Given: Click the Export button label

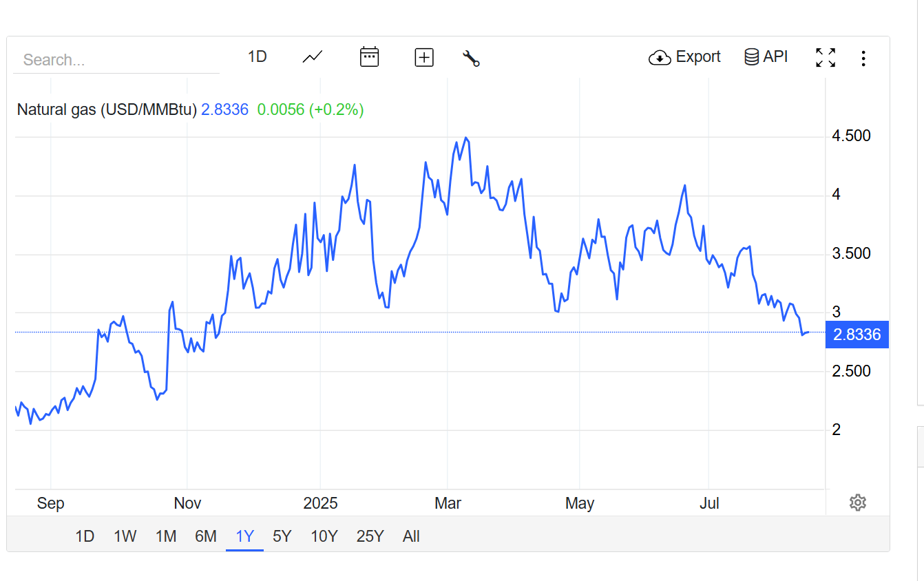Looking at the screenshot, I should pos(698,56).
